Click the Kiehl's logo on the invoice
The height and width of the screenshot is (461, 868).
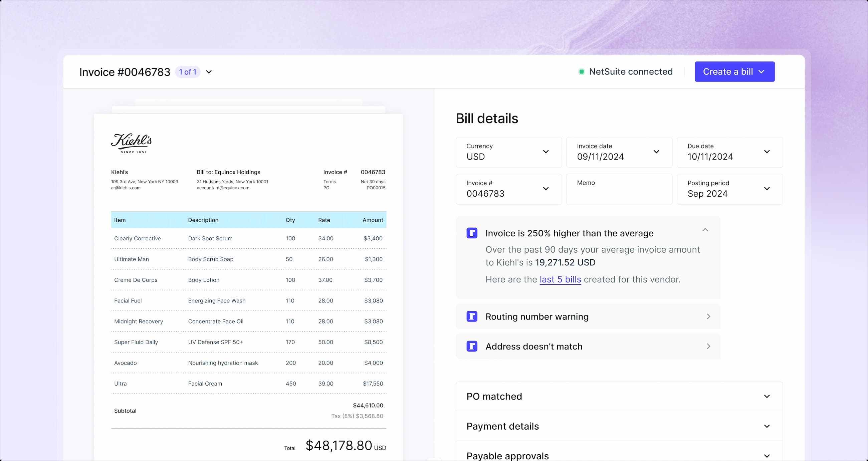[x=132, y=143]
